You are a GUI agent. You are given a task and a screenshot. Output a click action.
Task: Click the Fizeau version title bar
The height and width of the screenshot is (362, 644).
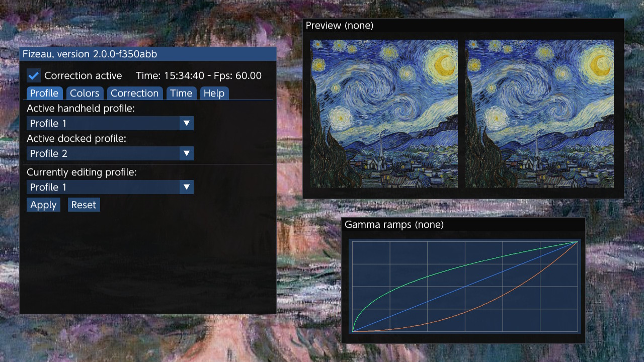tap(148, 54)
